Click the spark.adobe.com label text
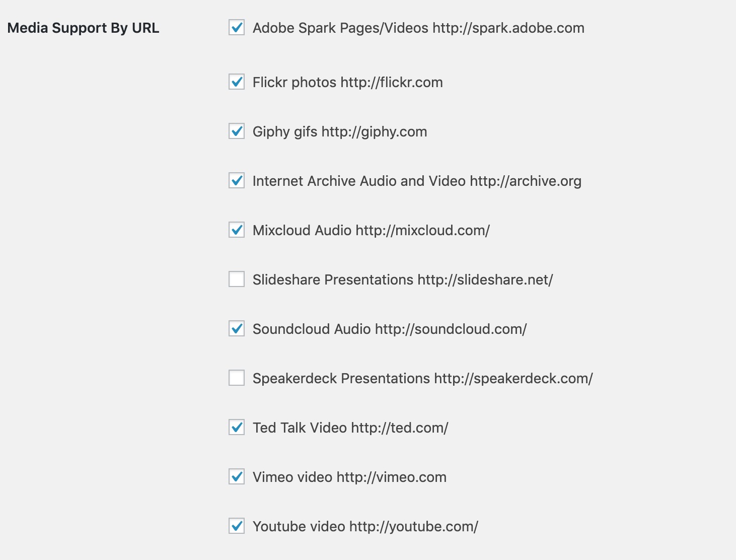736x560 pixels. 508,28
